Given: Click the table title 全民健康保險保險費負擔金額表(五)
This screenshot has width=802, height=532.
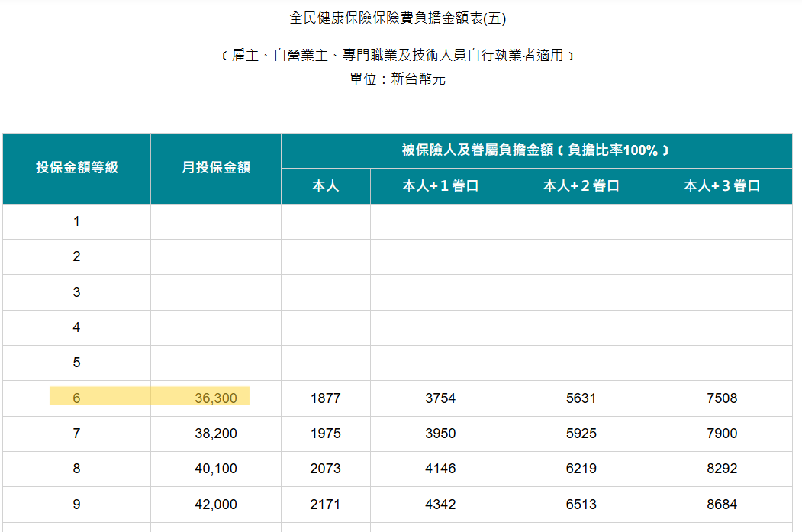Looking at the screenshot, I should point(398,18).
